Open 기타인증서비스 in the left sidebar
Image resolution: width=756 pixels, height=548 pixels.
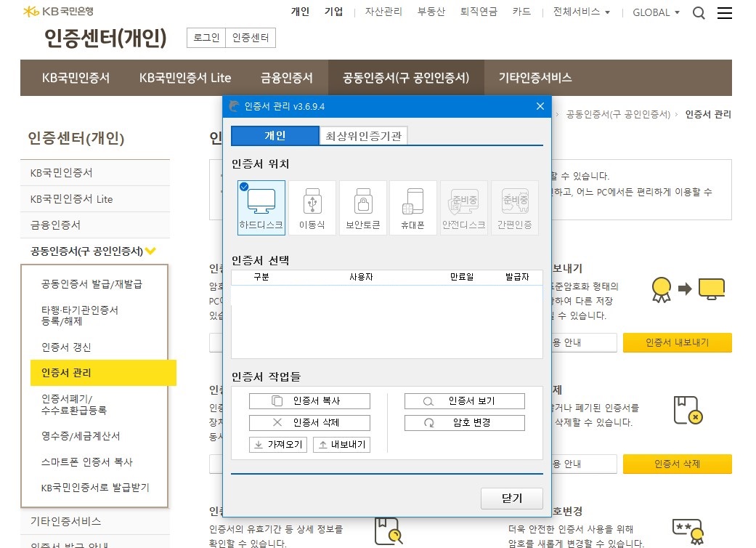click(x=95, y=521)
